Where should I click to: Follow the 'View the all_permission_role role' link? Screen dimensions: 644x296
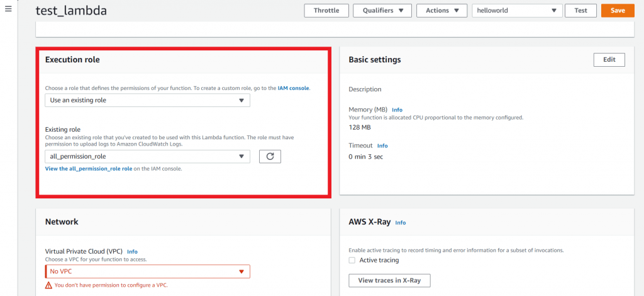(89, 169)
